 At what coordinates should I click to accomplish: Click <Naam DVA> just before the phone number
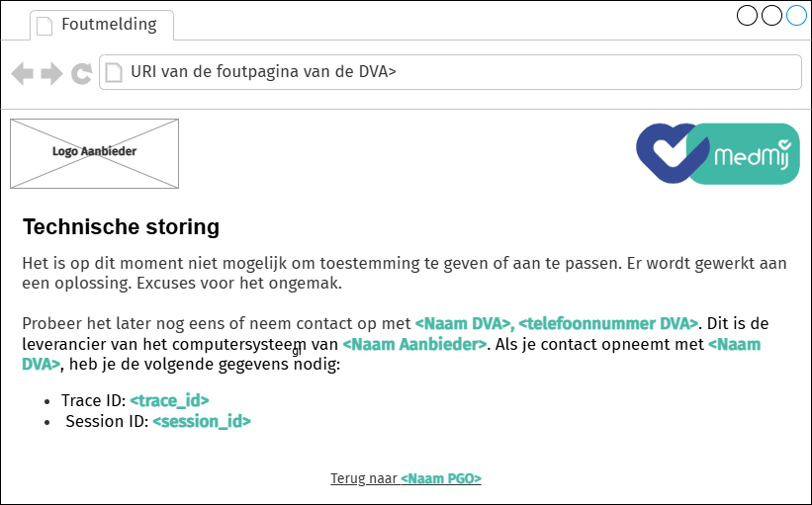click(463, 323)
